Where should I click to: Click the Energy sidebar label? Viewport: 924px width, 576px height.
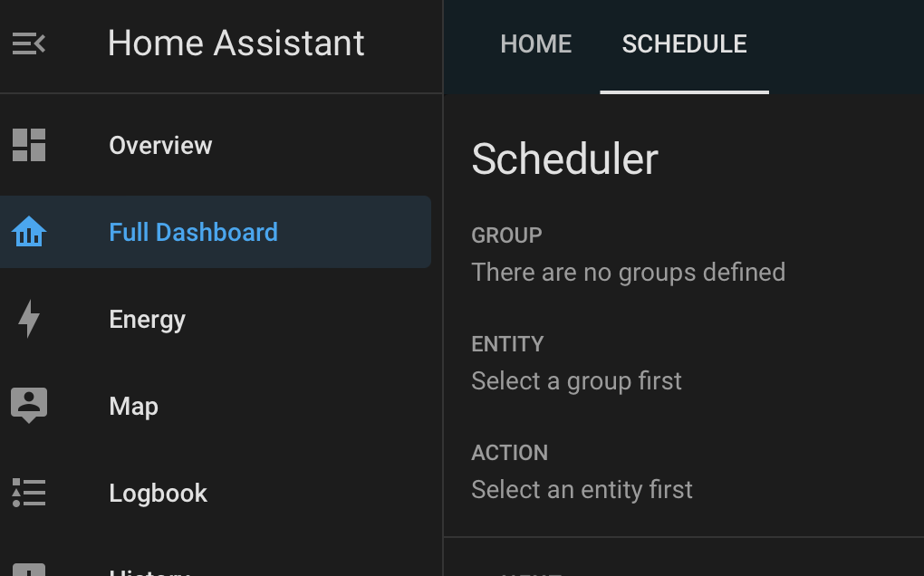(x=147, y=319)
